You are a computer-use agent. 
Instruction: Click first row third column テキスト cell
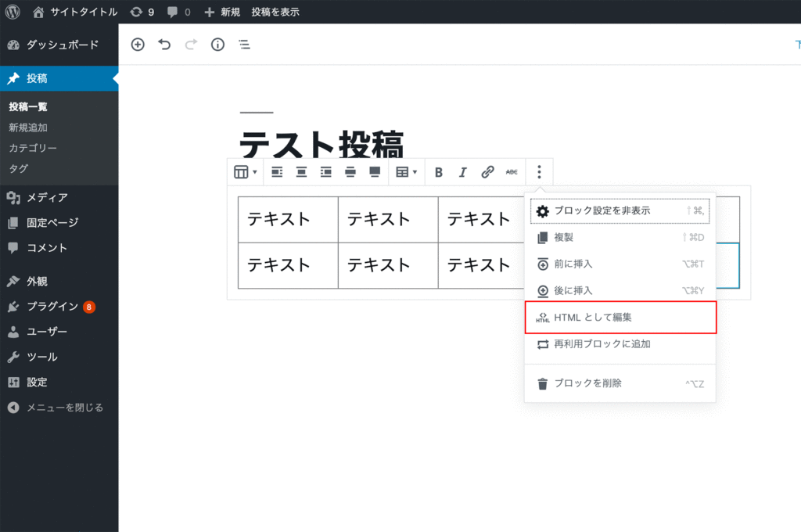click(x=482, y=220)
